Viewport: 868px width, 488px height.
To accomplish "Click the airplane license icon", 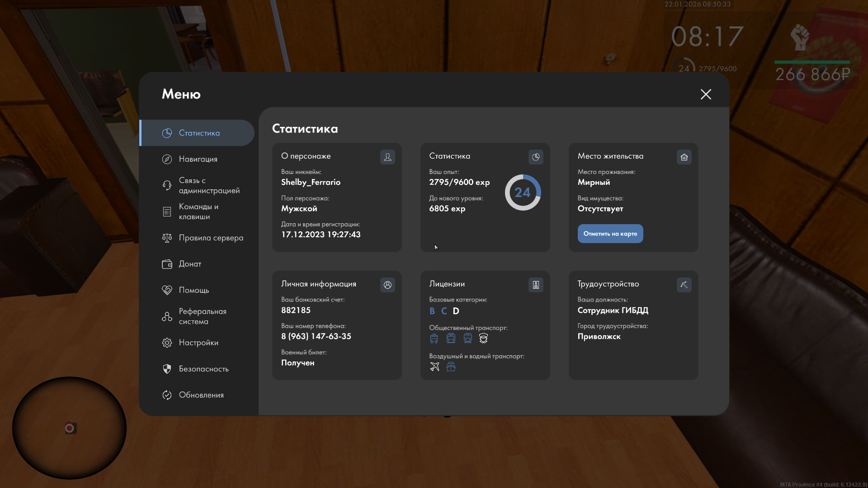I will tap(434, 366).
